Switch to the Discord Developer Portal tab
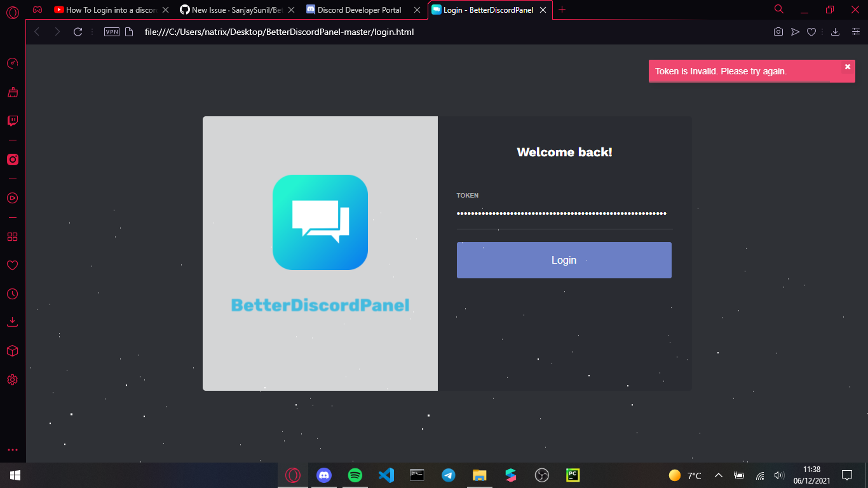This screenshot has width=868, height=488. 363,10
